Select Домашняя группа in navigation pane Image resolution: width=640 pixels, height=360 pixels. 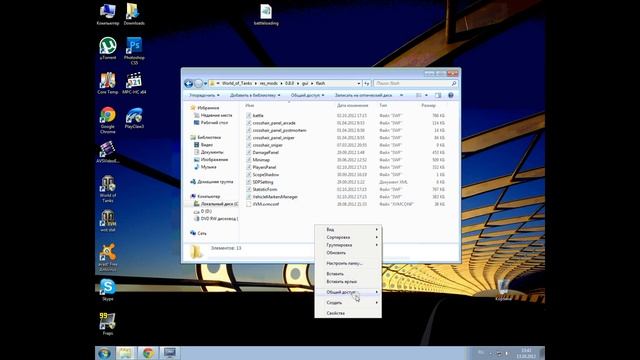pos(215,182)
